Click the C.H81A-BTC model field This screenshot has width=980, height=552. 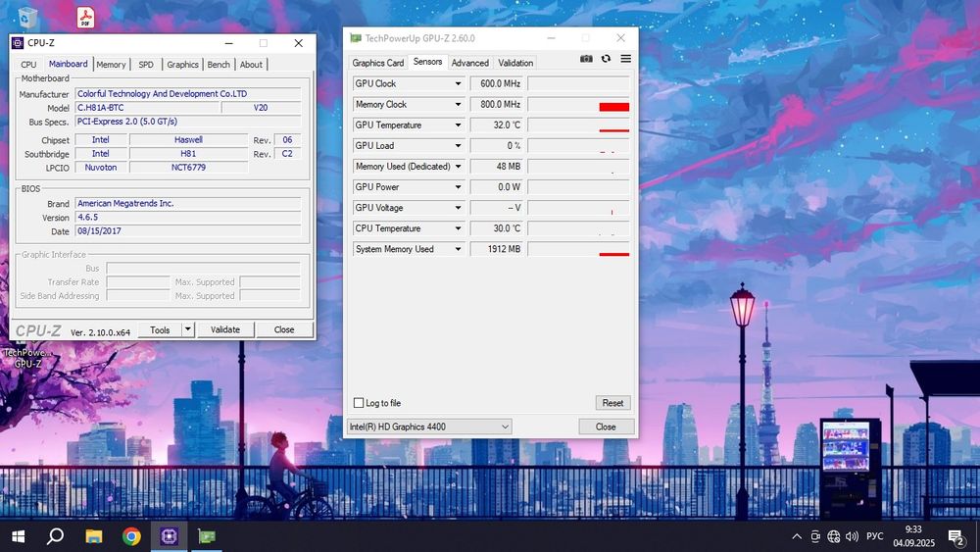pyautogui.click(x=148, y=108)
